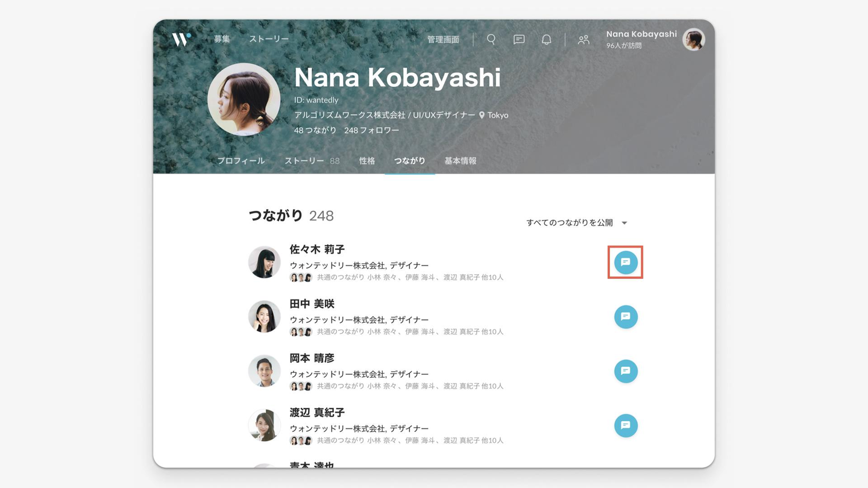This screenshot has height=488, width=868.
Task: Switch to the プロフィール tab
Action: coord(241,161)
